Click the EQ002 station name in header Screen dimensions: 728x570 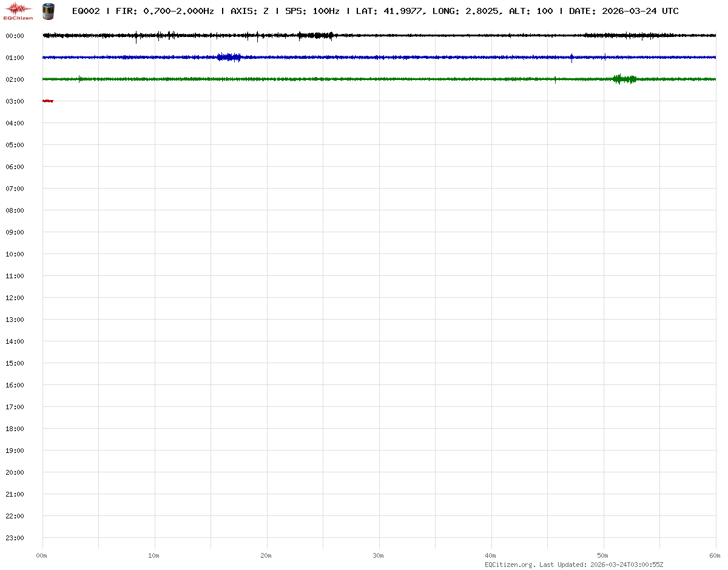pyautogui.click(x=86, y=11)
